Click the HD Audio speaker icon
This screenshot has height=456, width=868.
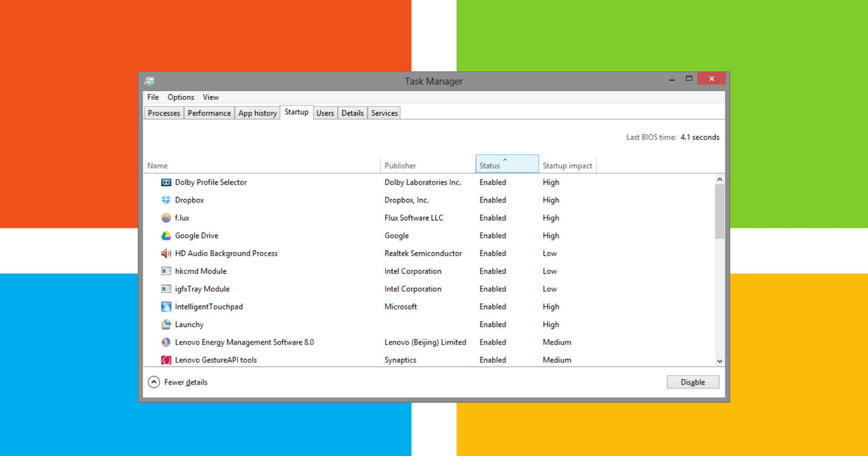click(x=166, y=254)
